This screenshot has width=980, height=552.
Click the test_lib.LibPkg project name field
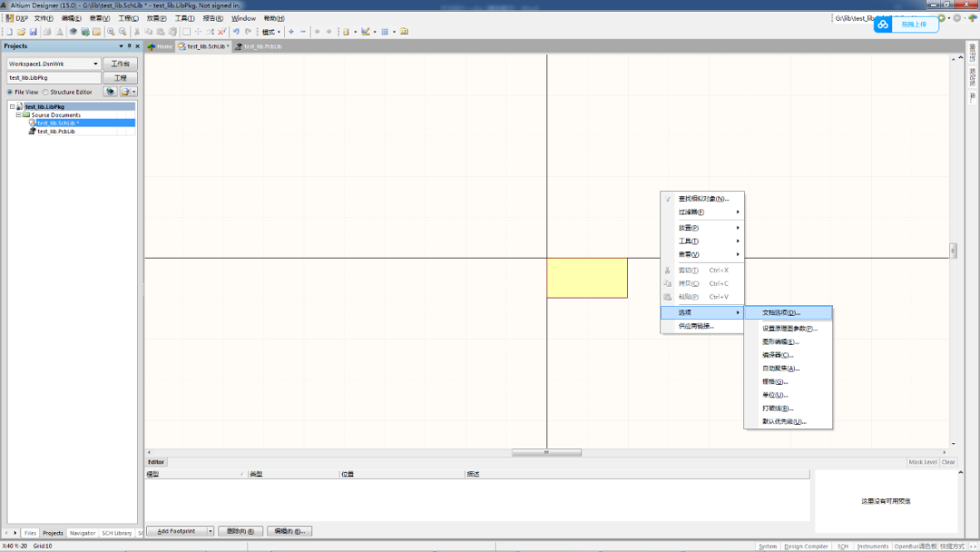pyautogui.click(x=54, y=77)
